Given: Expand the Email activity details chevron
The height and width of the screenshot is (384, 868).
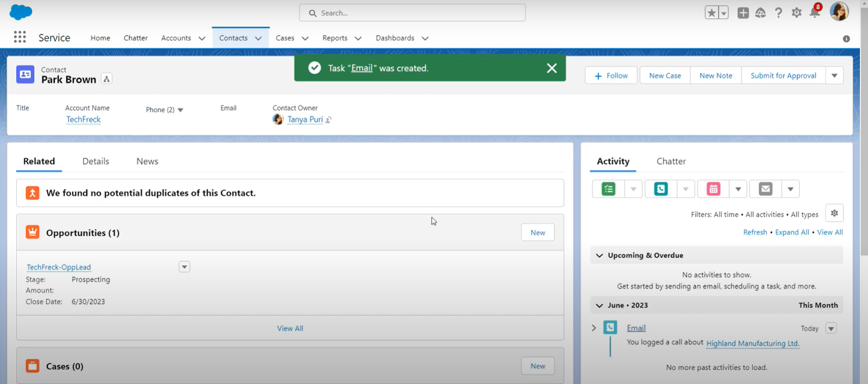Looking at the screenshot, I should click(x=594, y=328).
